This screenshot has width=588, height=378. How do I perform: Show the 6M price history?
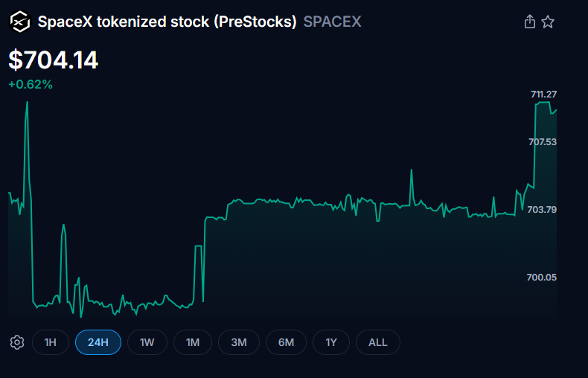[x=286, y=342]
